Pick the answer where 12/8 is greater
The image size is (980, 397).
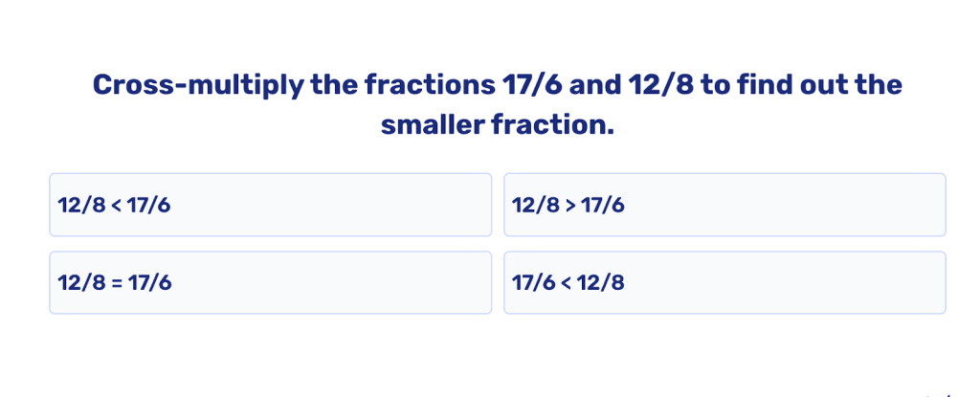pos(724,205)
